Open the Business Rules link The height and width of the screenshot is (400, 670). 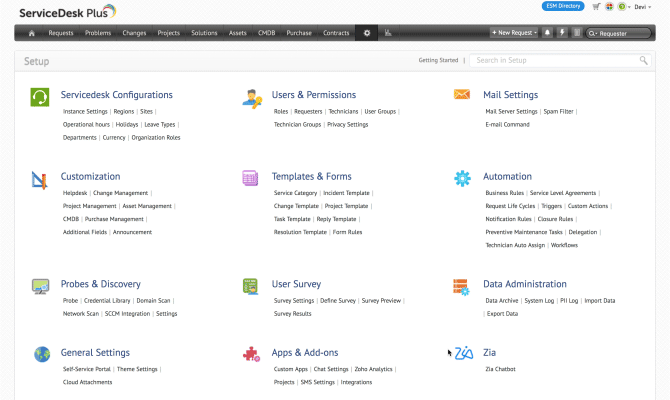505,192
